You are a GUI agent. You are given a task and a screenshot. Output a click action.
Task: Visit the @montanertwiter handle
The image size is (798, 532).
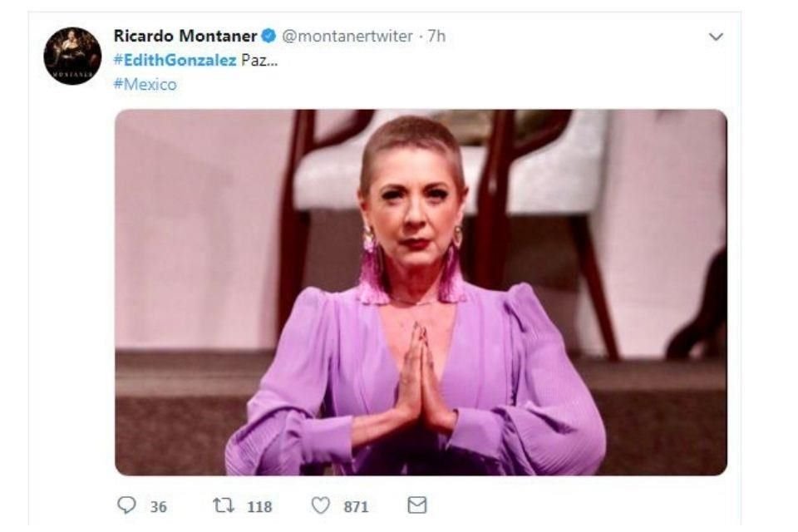point(347,37)
